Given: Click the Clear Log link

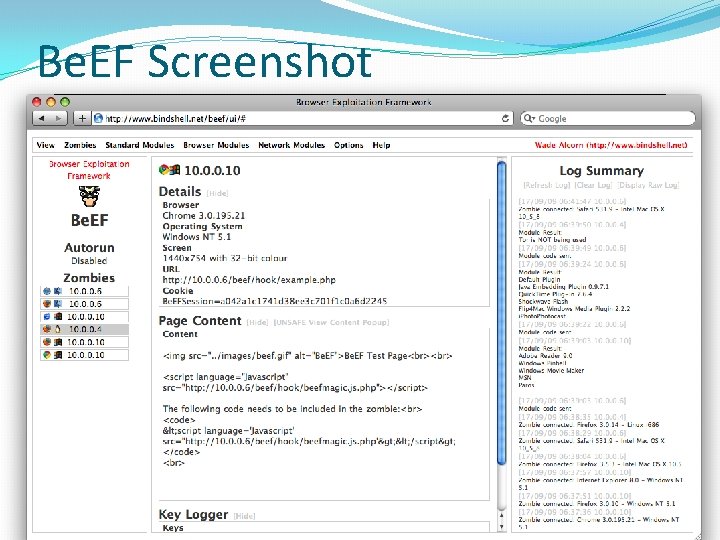Looking at the screenshot, I should point(593,185).
